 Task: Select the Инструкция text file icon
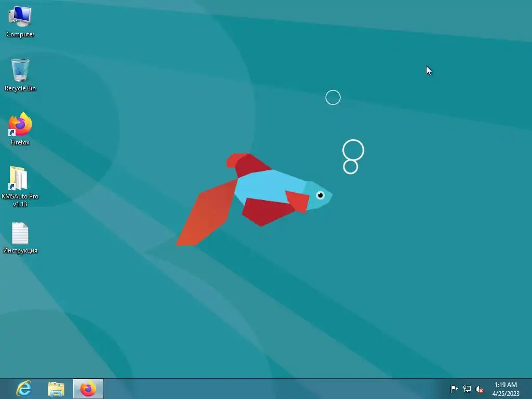[20, 238]
